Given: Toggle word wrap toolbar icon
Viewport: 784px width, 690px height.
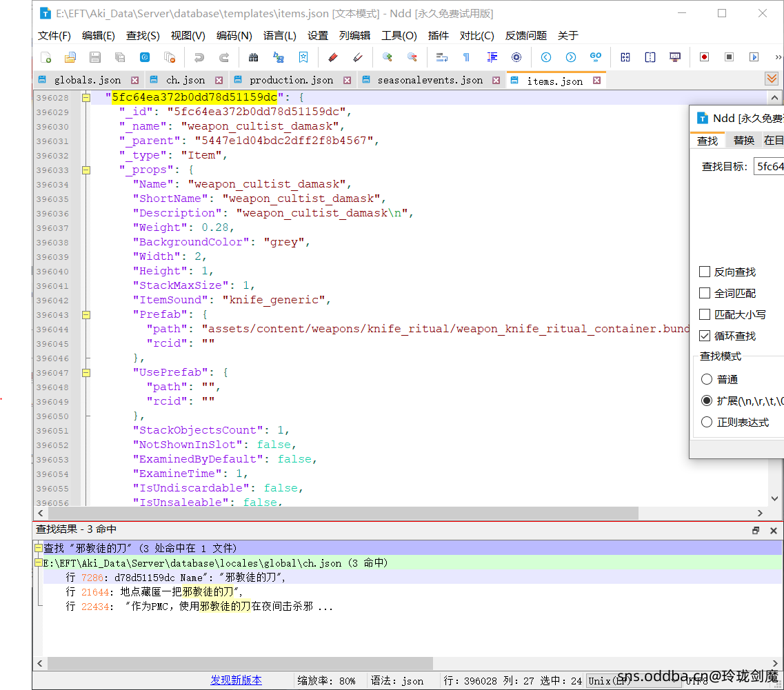Looking at the screenshot, I should [x=442, y=57].
